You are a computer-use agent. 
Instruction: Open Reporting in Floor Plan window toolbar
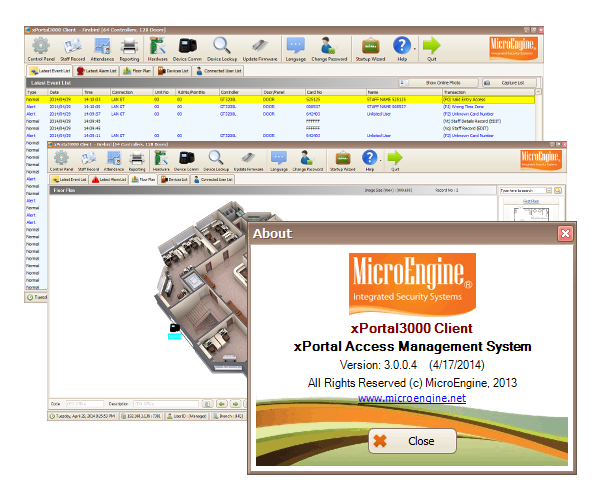137,161
